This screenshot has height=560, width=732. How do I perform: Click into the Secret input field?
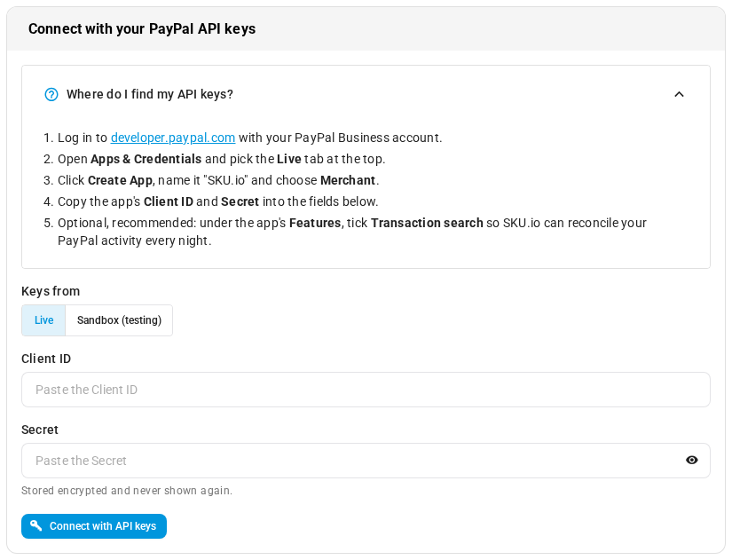[x=366, y=461]
